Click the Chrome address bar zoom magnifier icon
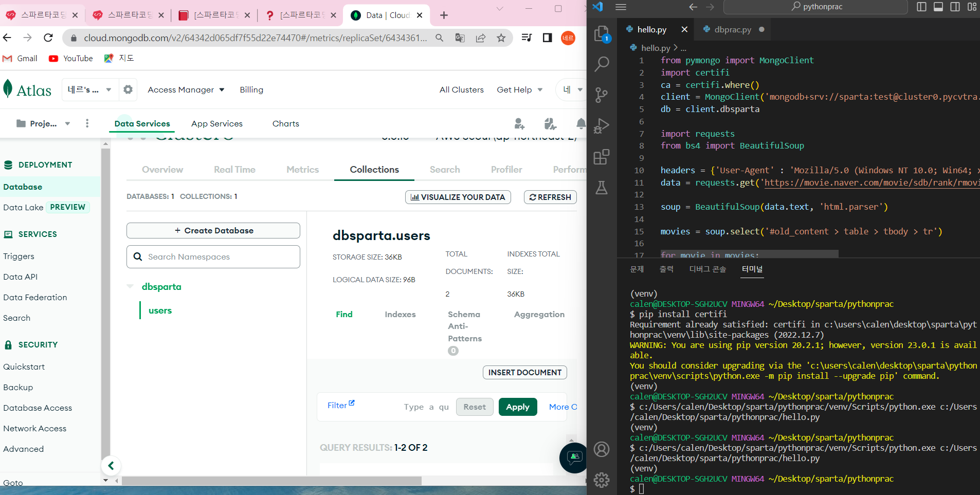The height and width of the screenshot is (495, 980). pyautogui.click(x=440, y=38)
